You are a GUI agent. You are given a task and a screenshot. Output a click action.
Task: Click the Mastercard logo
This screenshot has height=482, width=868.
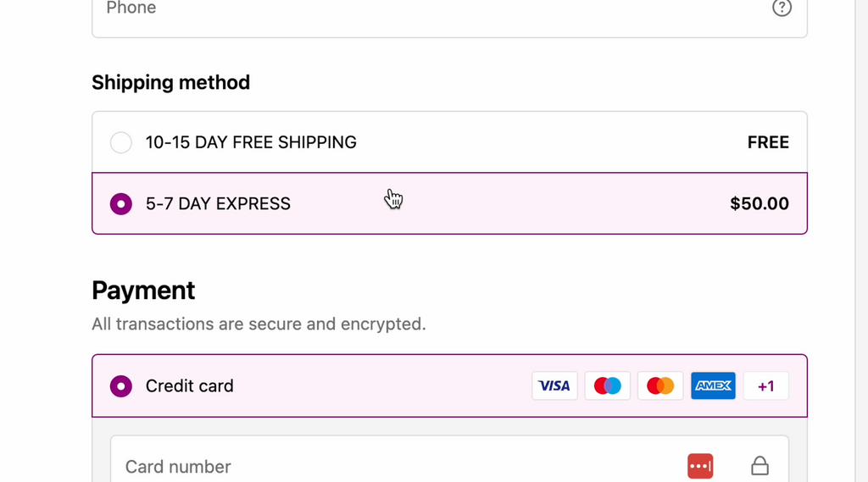pyautogui.click(x=660, y=385)
